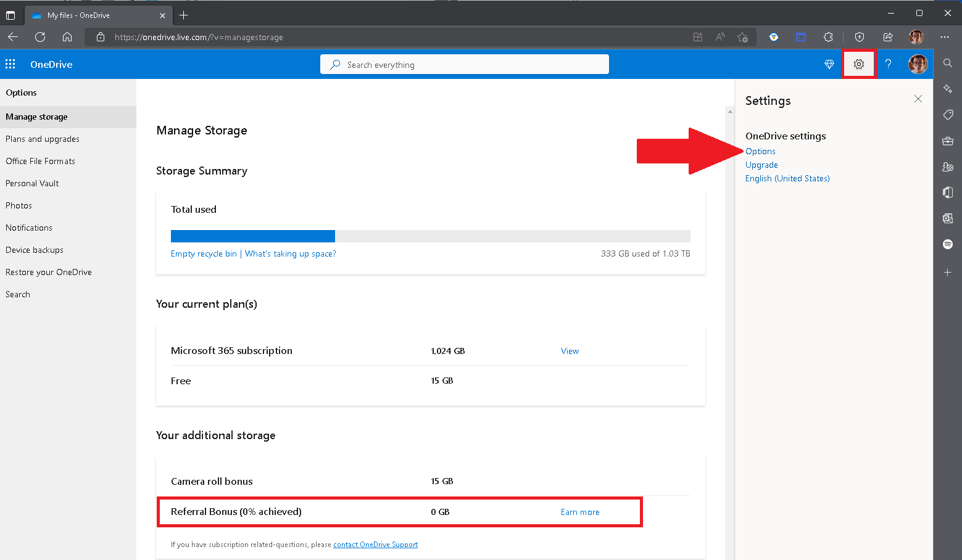Image resolution: width=962 pixels, height=560 pixels.
Task: Click the '1,024 GB' subscription value
Action: pyautogui.click(x=448, y=351)
